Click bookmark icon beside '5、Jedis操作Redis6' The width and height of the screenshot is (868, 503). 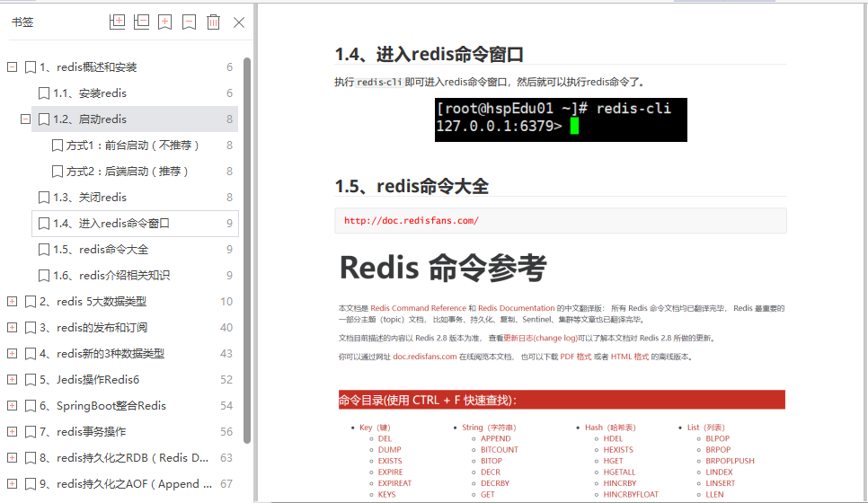click(31, 380)
